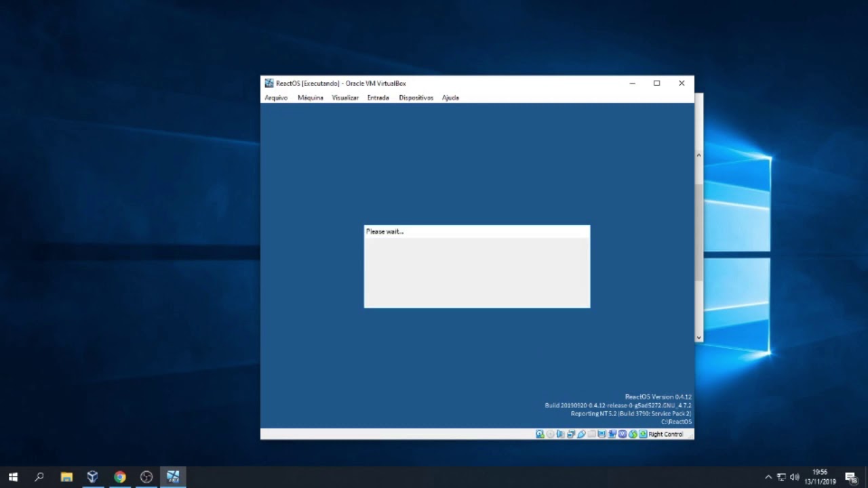This screenshot has height=488, width=868.
Task: Click the video capture status icon
Action: pyautogui.click(x=612, y=434)
